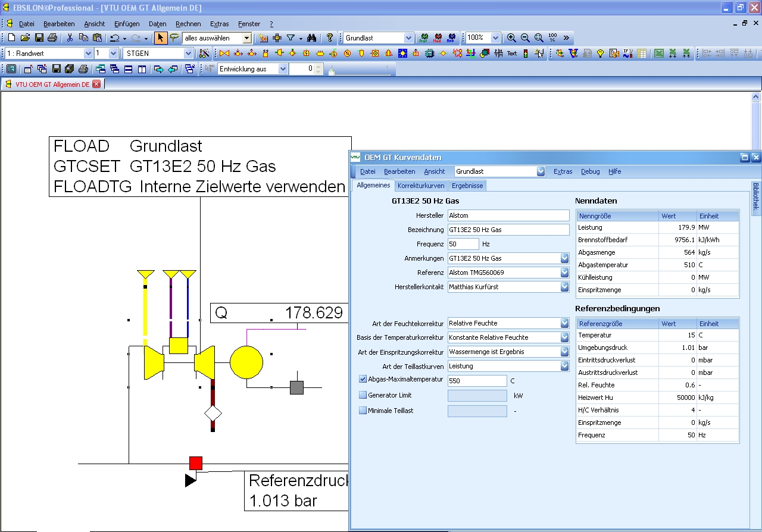Open the Fenster menu
Viewport: 762px width, 532px height.
pos(249,24)
